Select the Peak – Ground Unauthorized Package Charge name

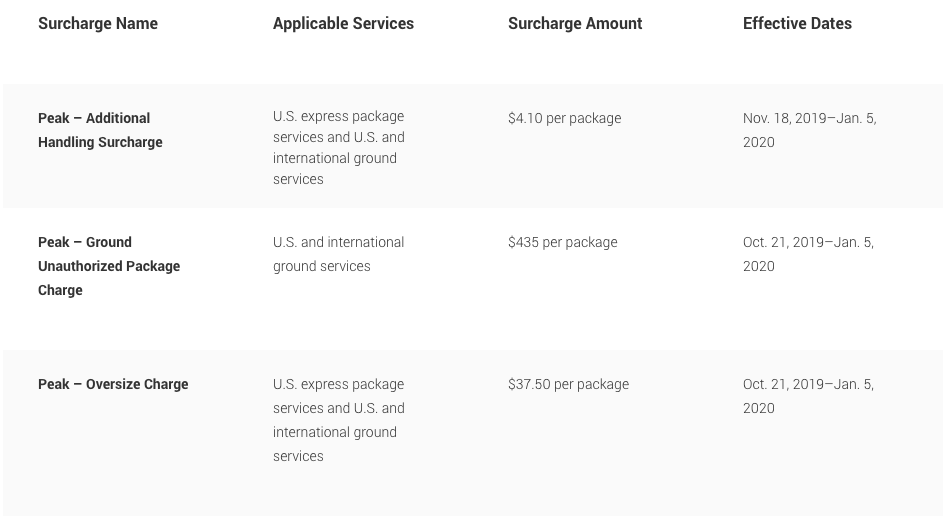[109, 266]
